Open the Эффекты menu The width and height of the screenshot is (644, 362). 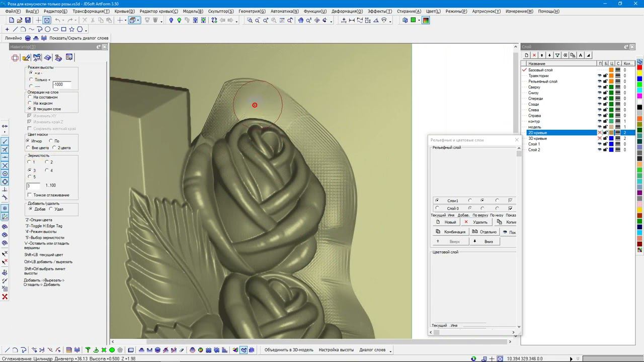tap(379, 11)
